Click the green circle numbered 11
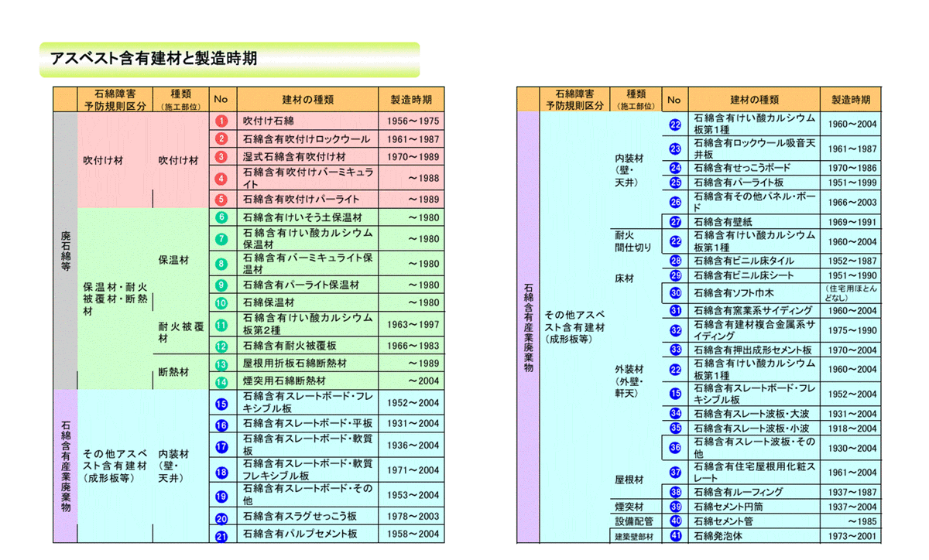The height and width of the screenshot is (560, 929). click(221, 326)
